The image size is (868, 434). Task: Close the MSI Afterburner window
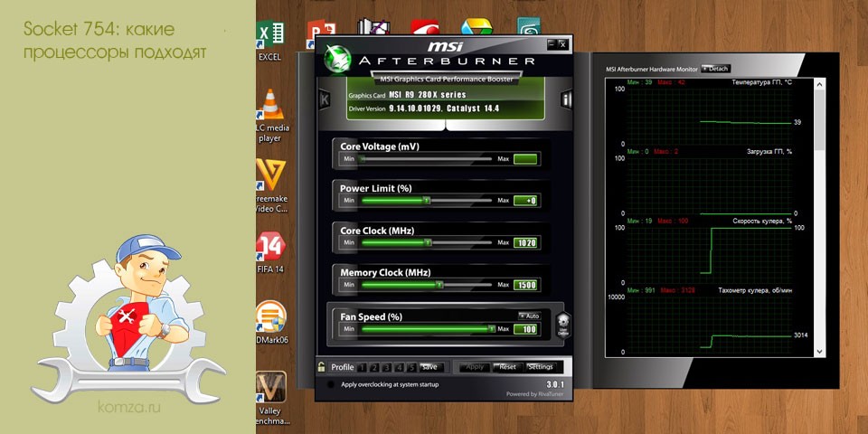coord(561,43)
